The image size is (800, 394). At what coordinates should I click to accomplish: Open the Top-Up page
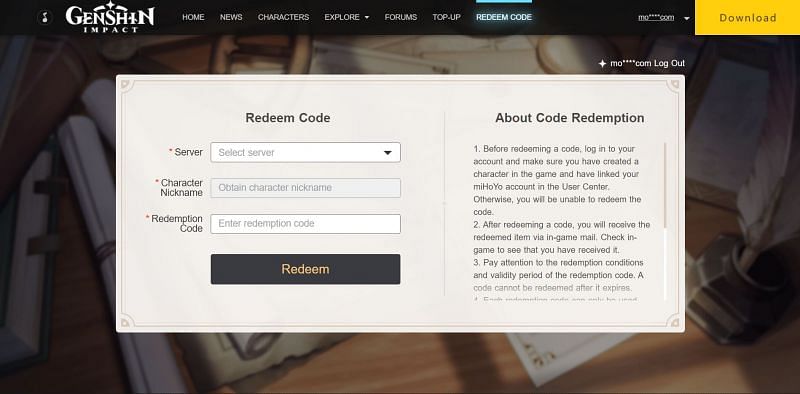446,17
